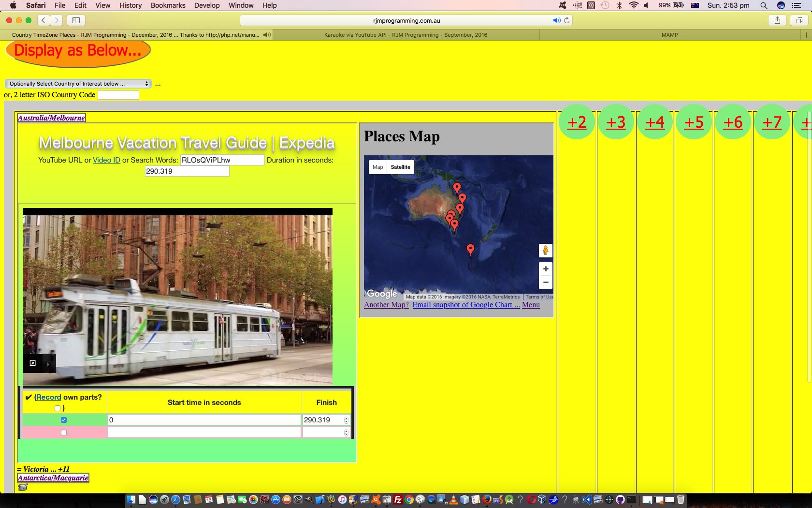Viewport: 812px width, 508px height.
Task: Select the +7 timezone circle
Action: pyautogui.click(x=772, y=122)
